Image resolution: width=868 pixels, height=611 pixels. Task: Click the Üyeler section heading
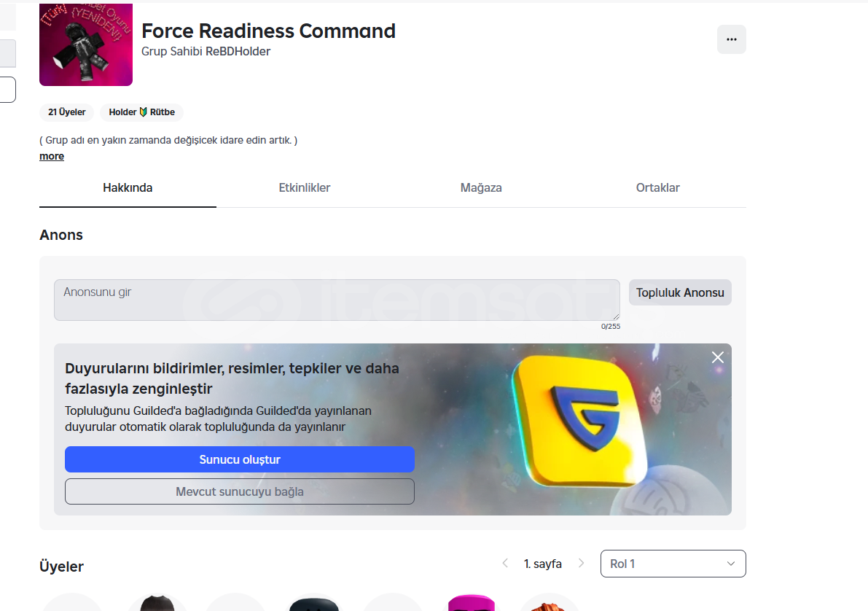click(x=61, y=566)
